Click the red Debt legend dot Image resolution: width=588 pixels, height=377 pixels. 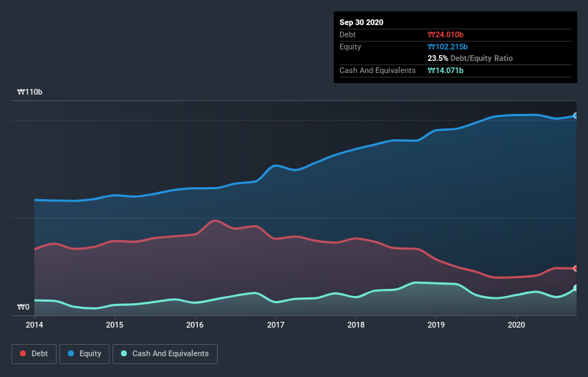click(x=23, y=353)
